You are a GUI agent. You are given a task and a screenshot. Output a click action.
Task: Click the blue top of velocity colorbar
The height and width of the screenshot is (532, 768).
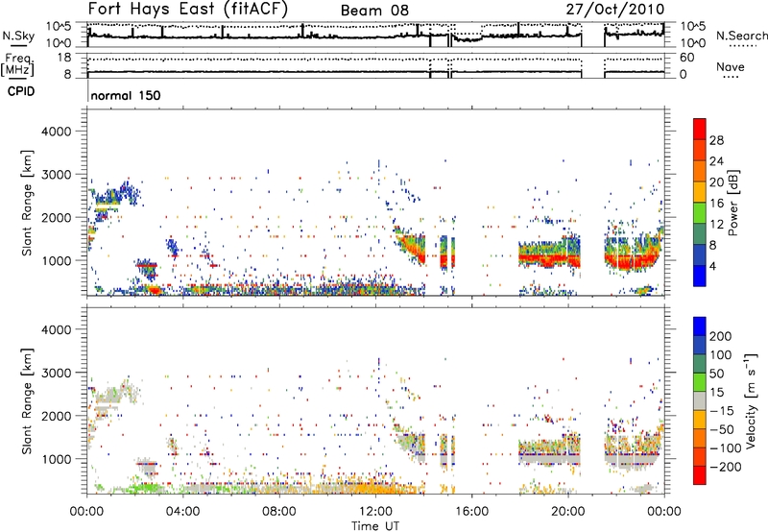click(700, 326)
